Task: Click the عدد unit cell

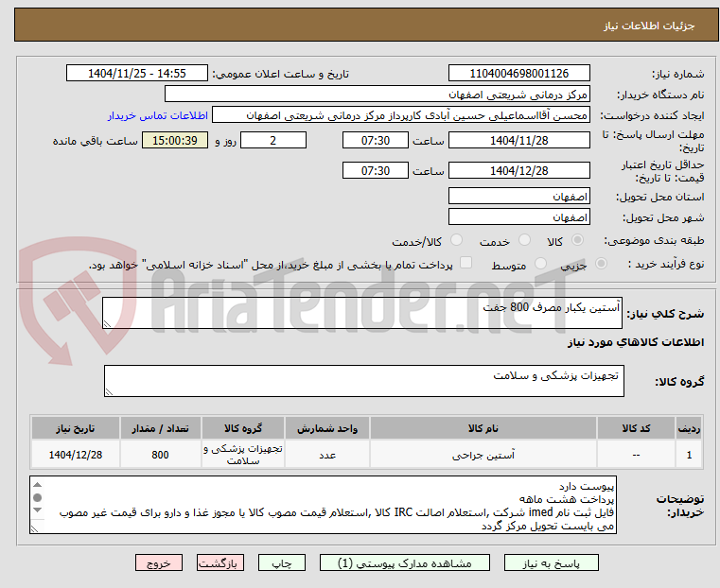Action: pos(327,455)
